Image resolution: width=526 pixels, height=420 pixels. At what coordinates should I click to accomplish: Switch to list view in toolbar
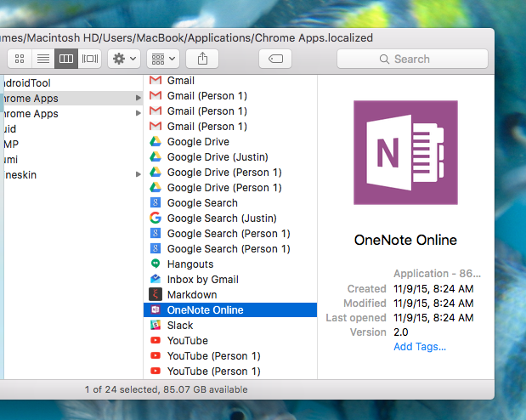pos(42,59)
